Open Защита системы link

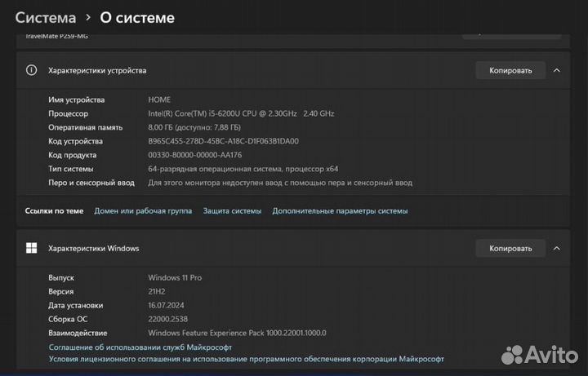click(x=232, y=211)
